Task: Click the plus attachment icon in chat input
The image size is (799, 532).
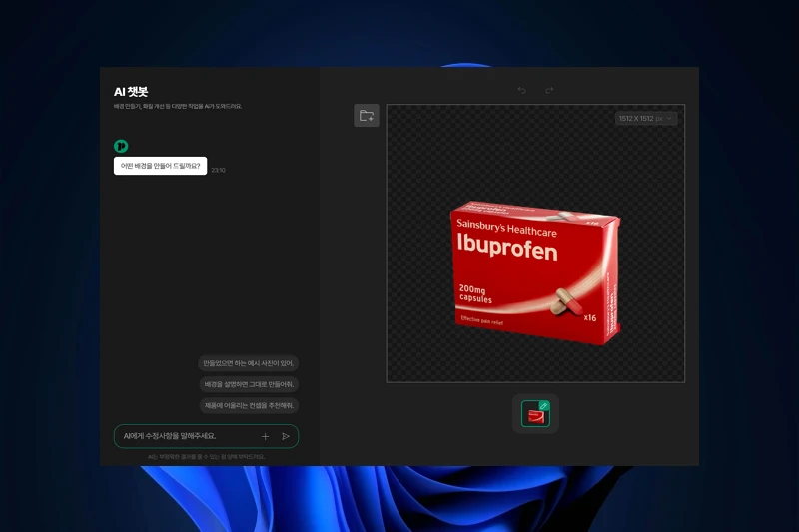Action: coord(265,436)
